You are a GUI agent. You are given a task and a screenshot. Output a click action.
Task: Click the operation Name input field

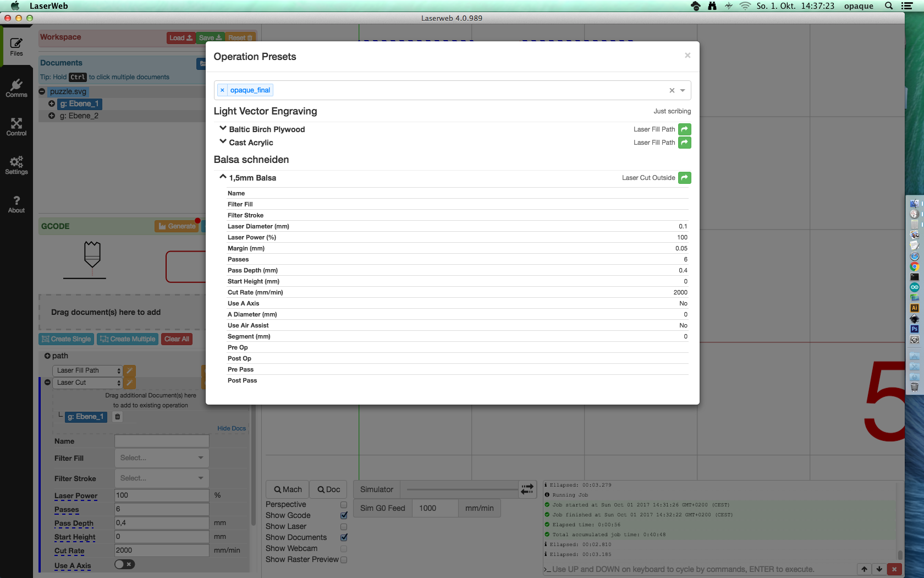[162, 441]
